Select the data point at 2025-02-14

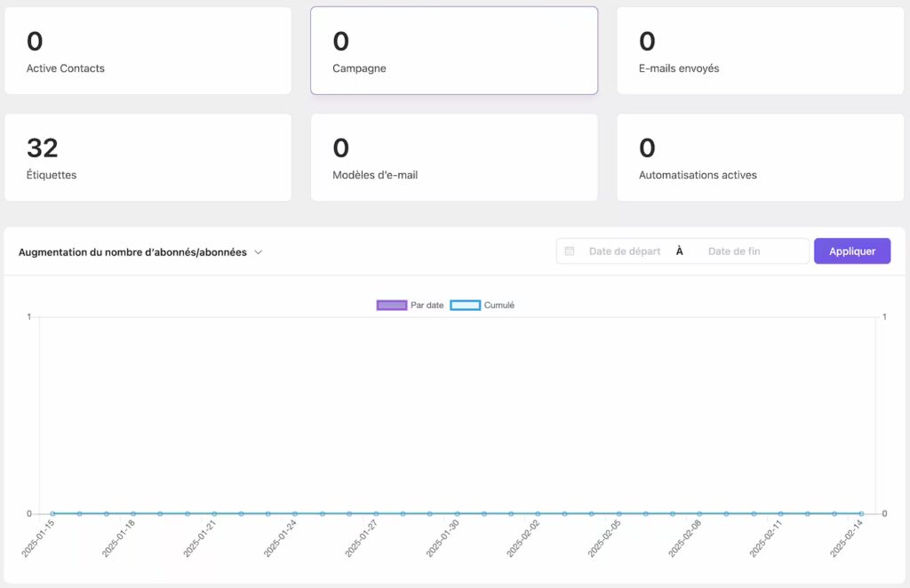(861, 513)
